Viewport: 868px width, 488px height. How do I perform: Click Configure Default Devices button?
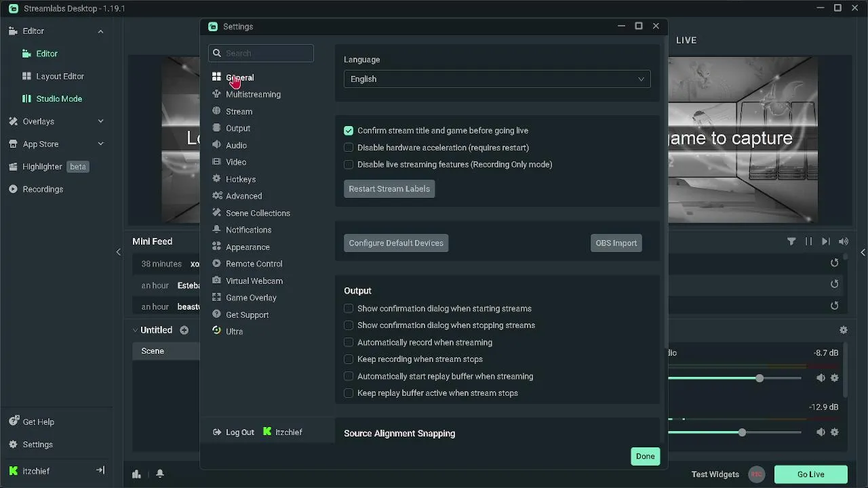[x=396, y=243]
